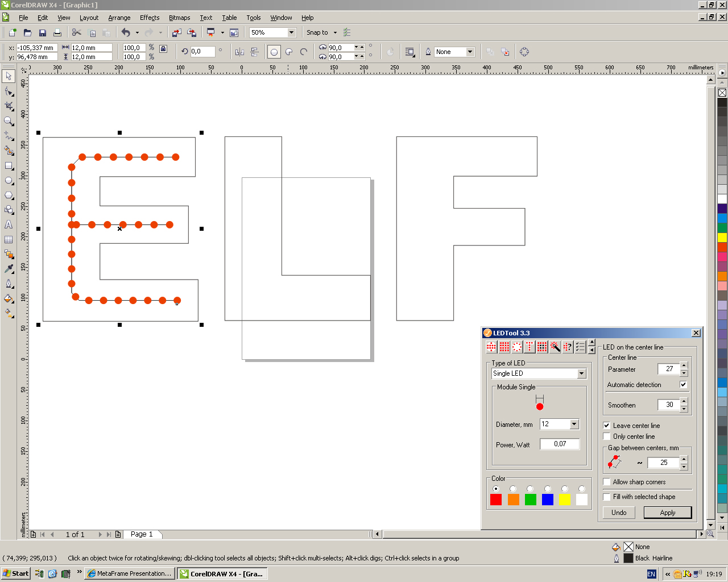Open the File menu
This screenshot has width=728, height=582.
[23, 18]
